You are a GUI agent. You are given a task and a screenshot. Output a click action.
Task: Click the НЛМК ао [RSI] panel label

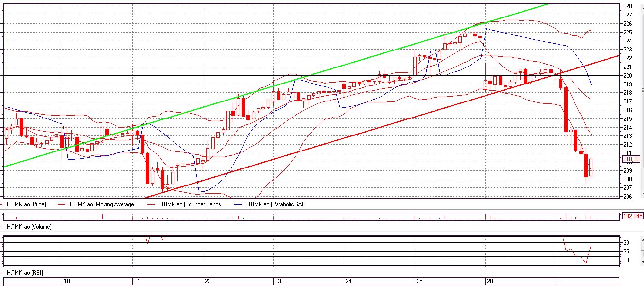click(25, 273)
